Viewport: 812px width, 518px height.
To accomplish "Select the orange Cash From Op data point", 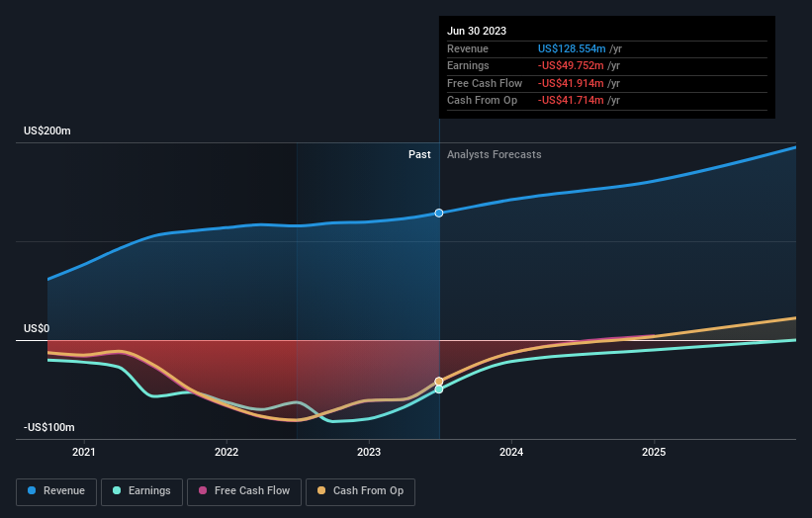I will pyautogui.click(x=439, y=382).
